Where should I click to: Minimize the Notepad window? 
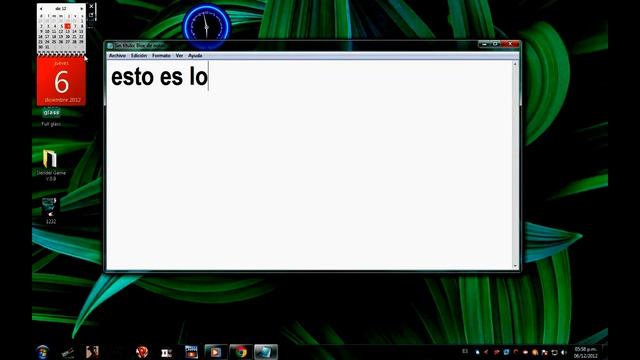pos(484,44)
